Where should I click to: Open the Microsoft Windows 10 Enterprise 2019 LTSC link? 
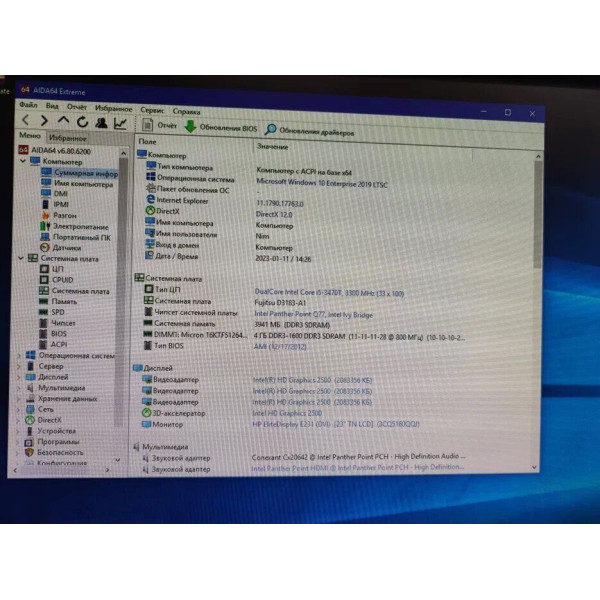(322, 183)
